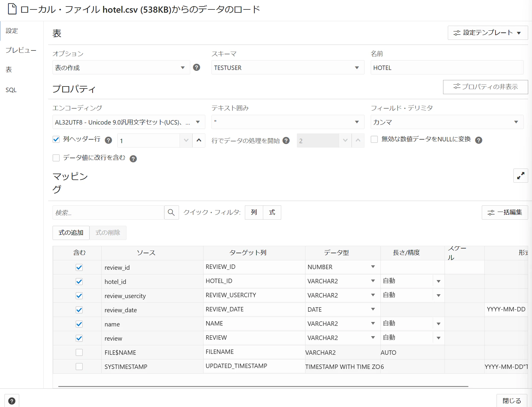
Task: Enable データ値に改行を含む checkbox
Action: (56, 158)
